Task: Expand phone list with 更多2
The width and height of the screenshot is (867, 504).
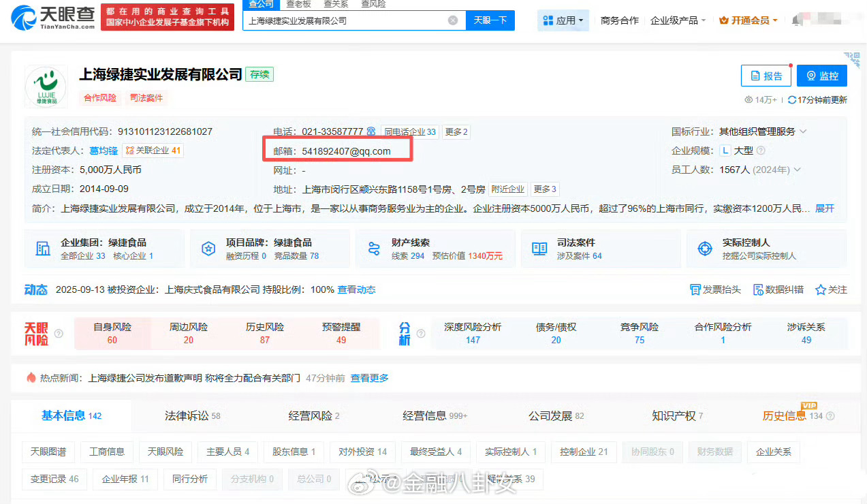Action: 456,132
